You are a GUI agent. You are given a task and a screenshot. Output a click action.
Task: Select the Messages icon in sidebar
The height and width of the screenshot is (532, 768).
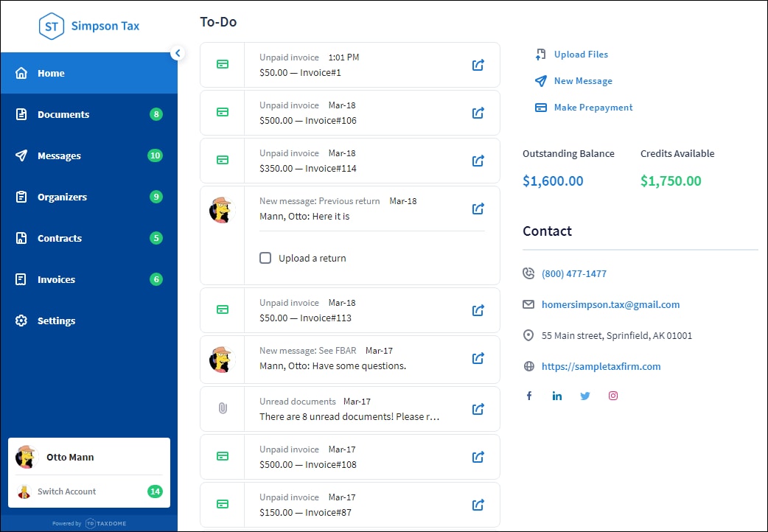pyautogui.click(x=23, y=155)
